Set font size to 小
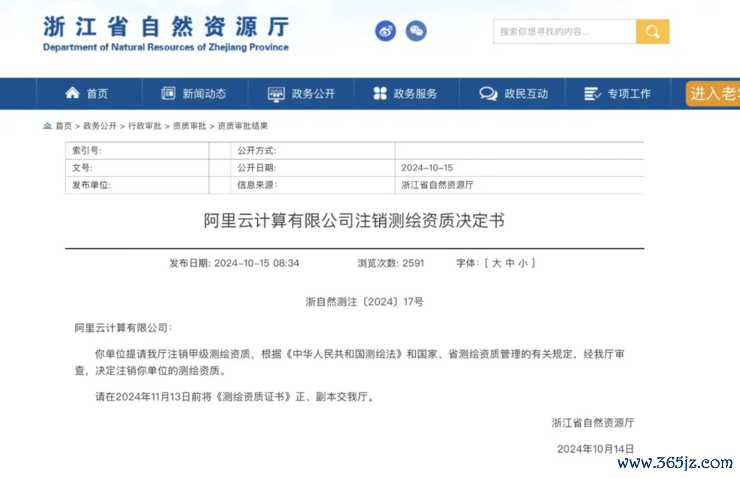The width and height of the screenshot is (740, 478). coord(523,263)
